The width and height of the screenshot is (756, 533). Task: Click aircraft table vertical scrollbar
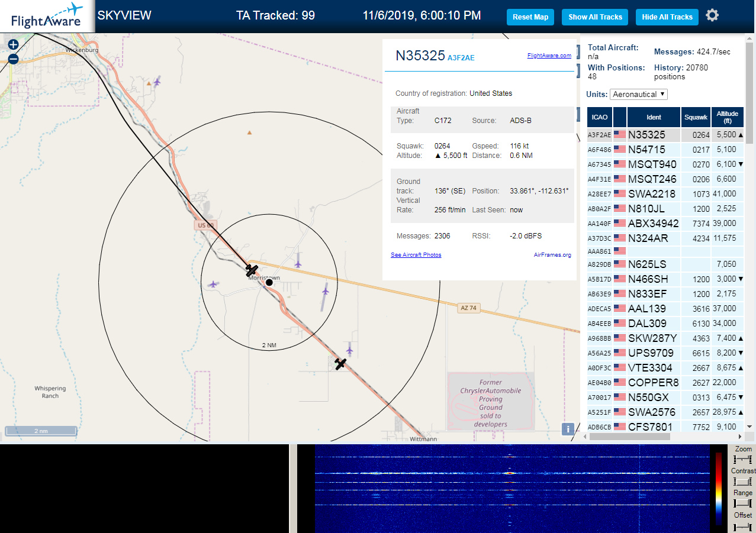(749, 93)
